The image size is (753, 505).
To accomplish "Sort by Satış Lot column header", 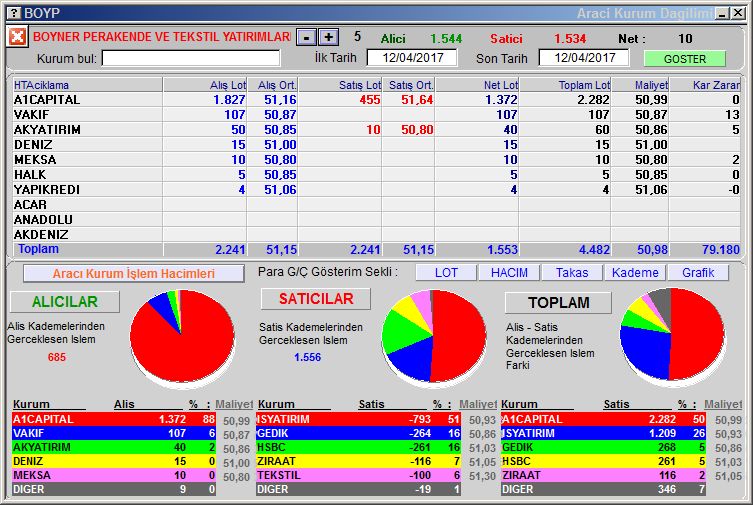I will click(x=340, y=85).
